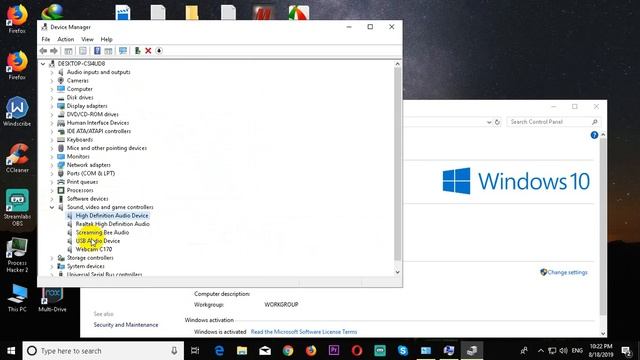Viewport: 640px width, 360px height.
Task: Click Device Manager scrollbar down arrow
Action: (398, 272)
